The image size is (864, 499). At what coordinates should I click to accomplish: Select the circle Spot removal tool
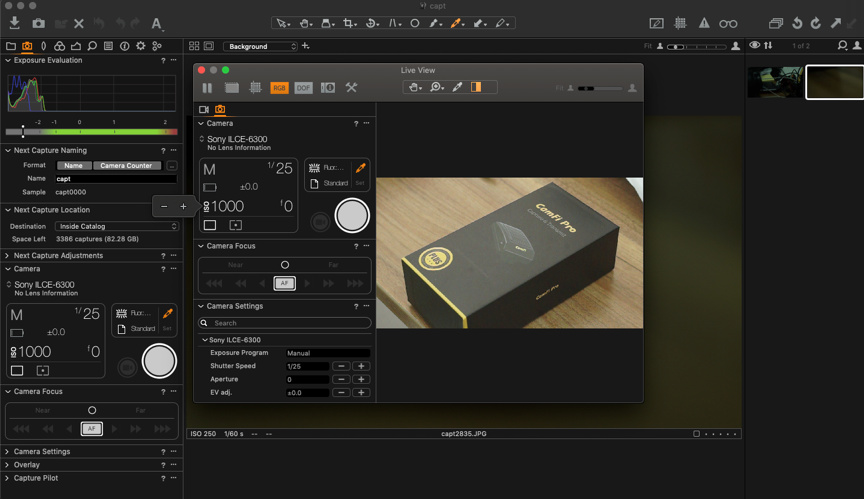pyautogui.click(x=415, y=23)
